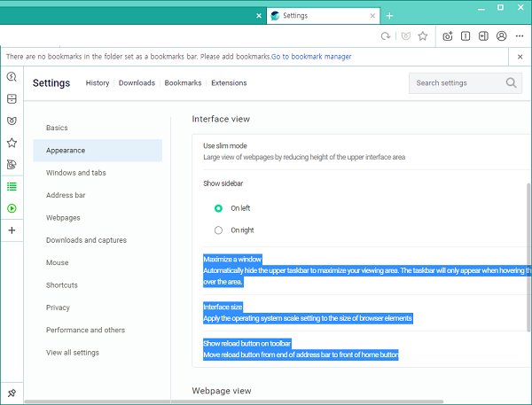Select the "On right" sidebar option
The height and width of the screenshot is (405, 532).
pyautogui.click(x=218, y=230)
